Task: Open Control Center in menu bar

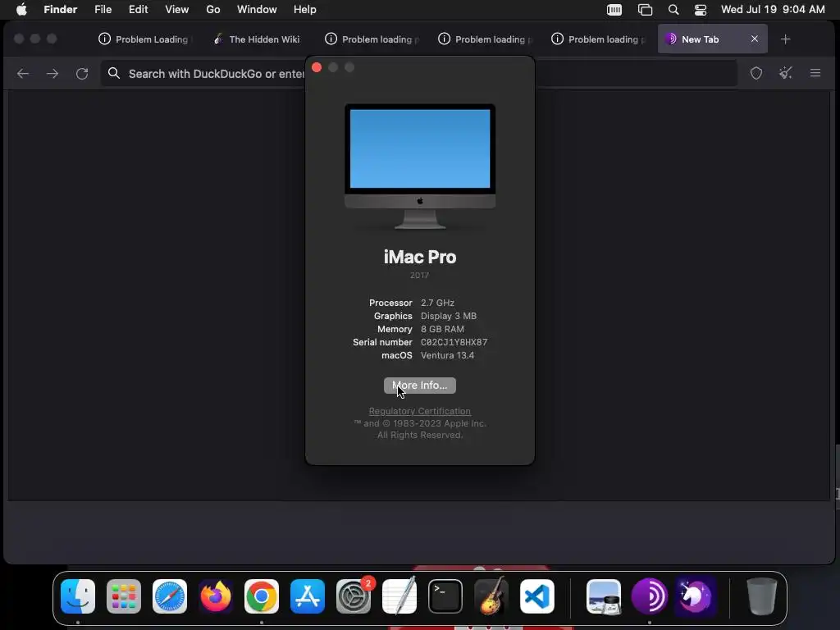Action: click(x=701, y=10)
